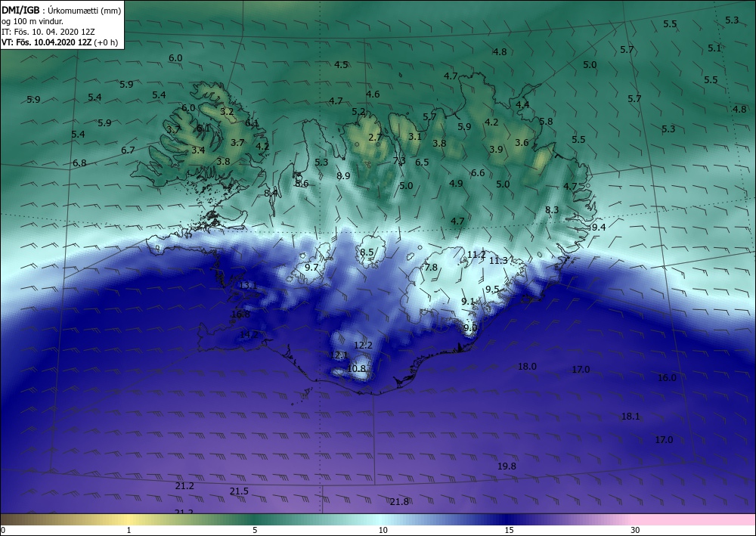
Task: Click the pink segment of the color scale
Action: 694,519
